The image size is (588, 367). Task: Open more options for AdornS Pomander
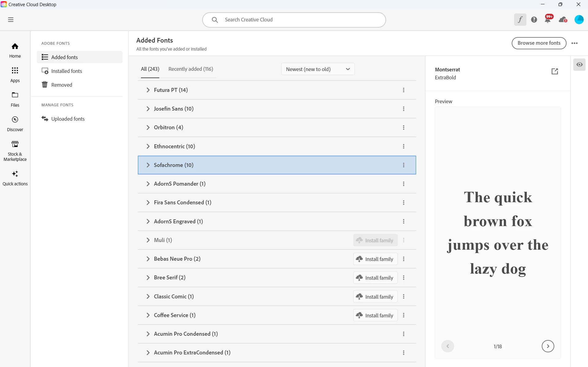point(404,184)
